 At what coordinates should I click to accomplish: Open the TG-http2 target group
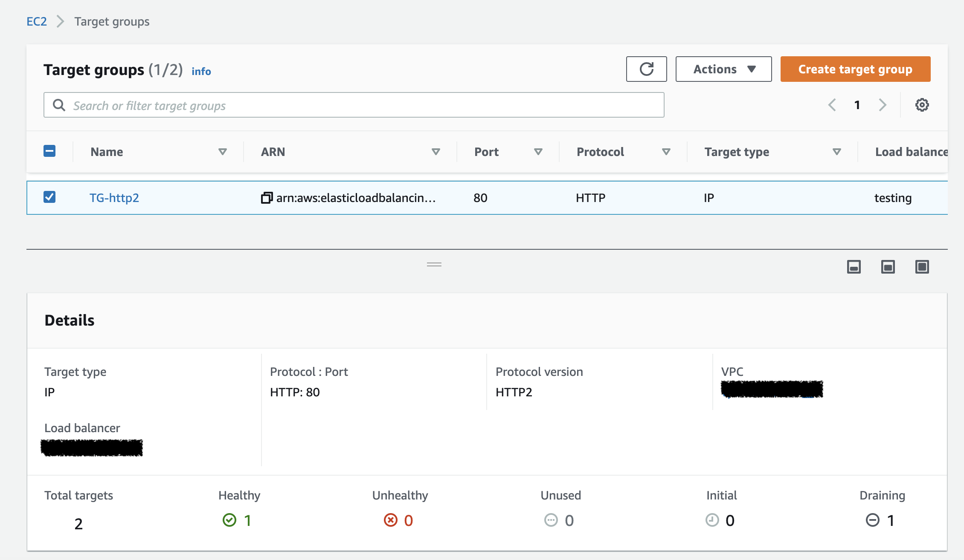(114, 197)
